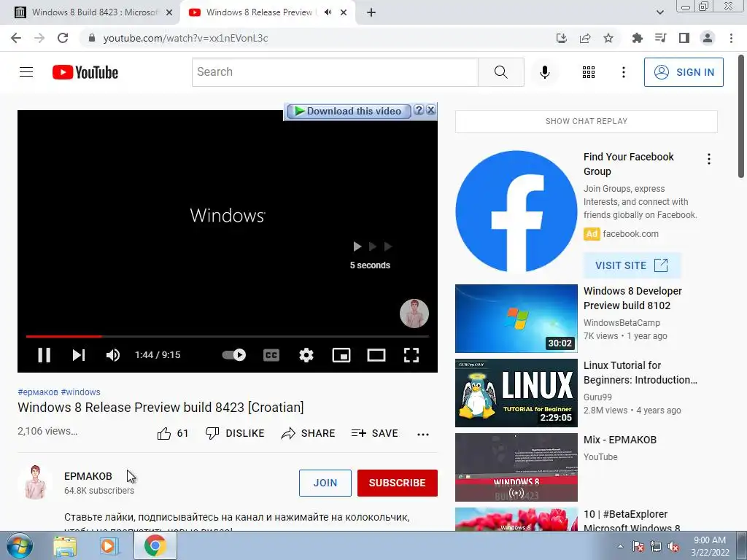
Task: Click the address bar URL
Action: pos(185,38)
